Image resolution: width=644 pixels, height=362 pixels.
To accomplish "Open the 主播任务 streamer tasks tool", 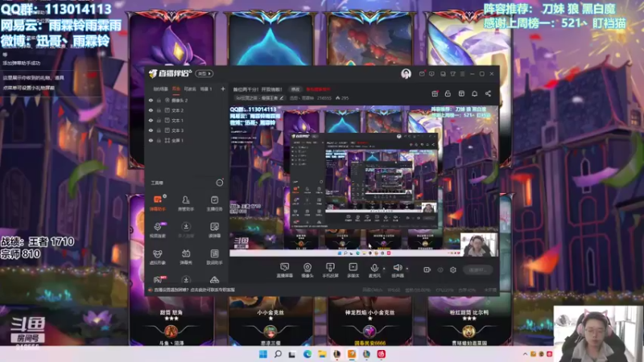I will (x=214, y=204).
